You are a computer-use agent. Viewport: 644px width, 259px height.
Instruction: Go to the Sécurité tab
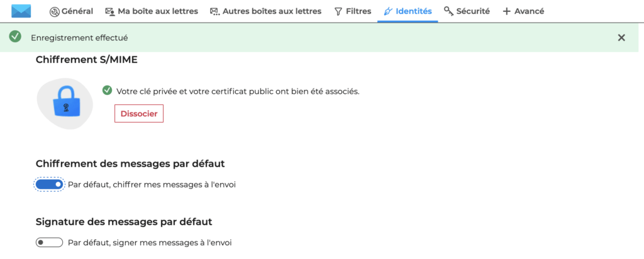pos(473,11)
